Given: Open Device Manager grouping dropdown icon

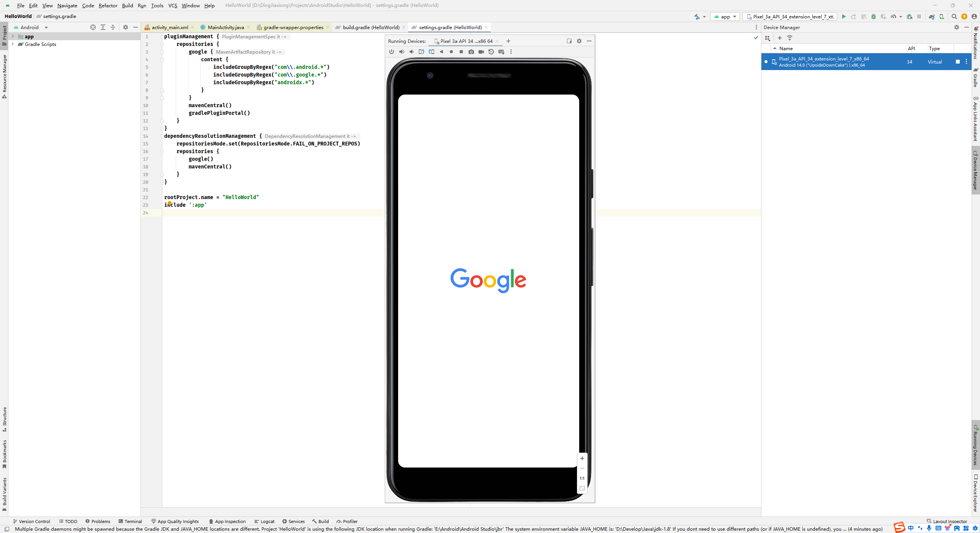Looking at the screenshot, I should click(x=768, y=38).
